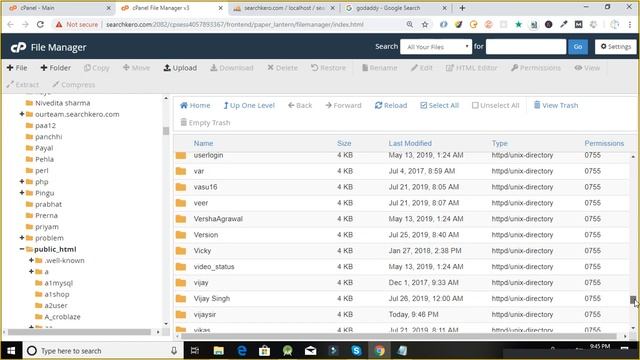The image size is (640, 360).
Task: Open the Upload tool
Action: [x=180, y=68]
